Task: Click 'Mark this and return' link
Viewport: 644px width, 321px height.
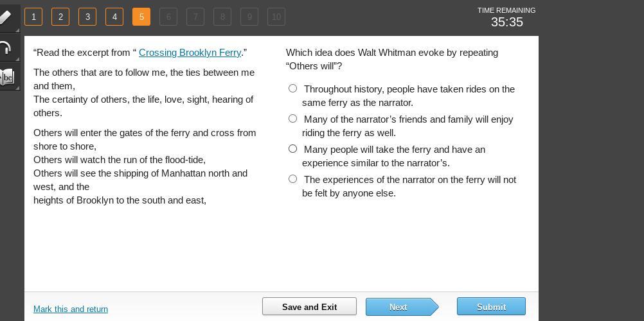Action: (x=71, y=309)
